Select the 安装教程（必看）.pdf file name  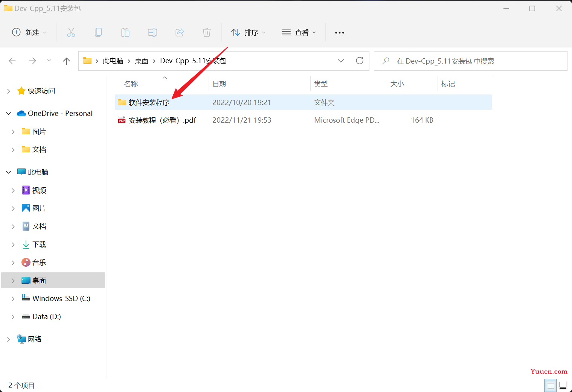(x=162, y=120)
